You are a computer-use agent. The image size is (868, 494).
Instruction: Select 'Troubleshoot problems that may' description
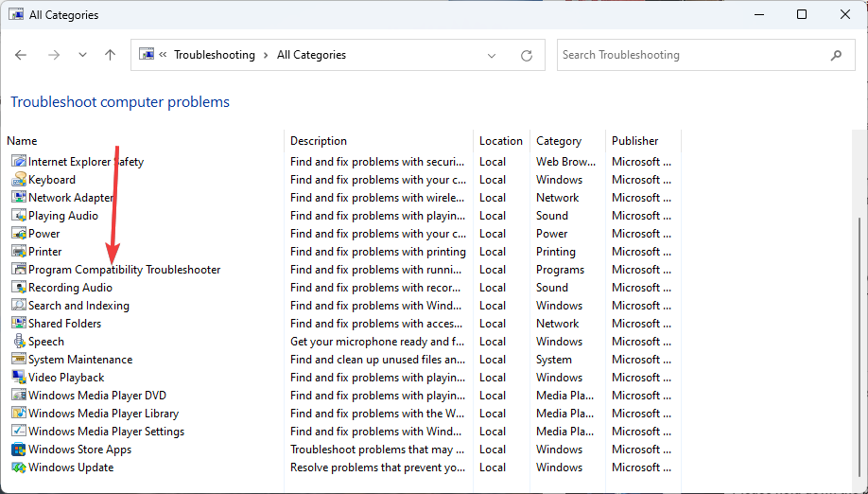click(377, 450)
